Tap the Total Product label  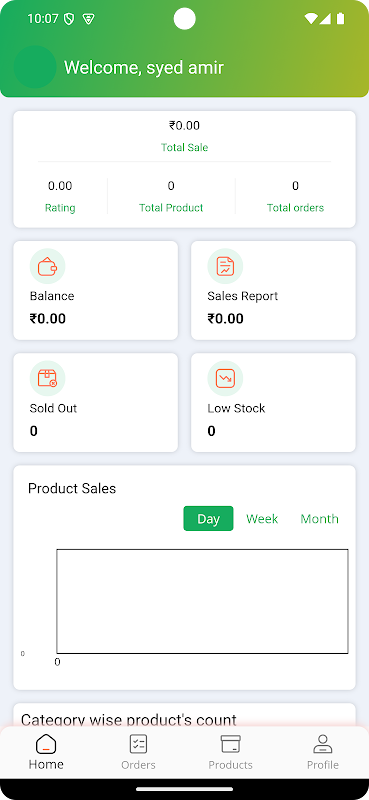point(171,208)
